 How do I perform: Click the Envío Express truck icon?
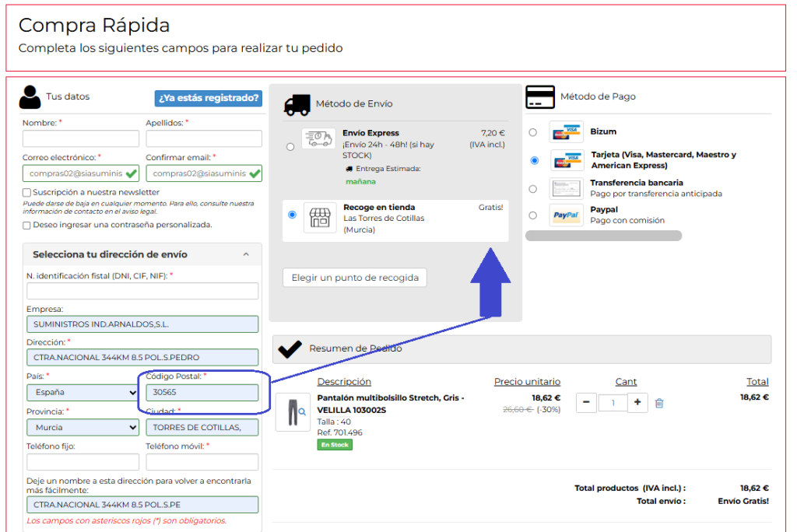[318, 138]
